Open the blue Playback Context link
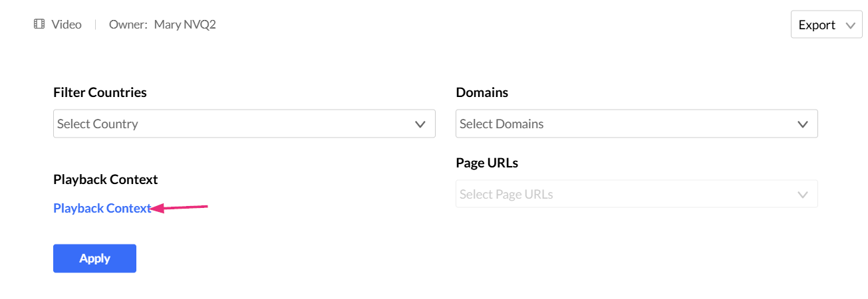Image resolution: width=868 pixels, height=299 pixels. click(x=102, y=208)
